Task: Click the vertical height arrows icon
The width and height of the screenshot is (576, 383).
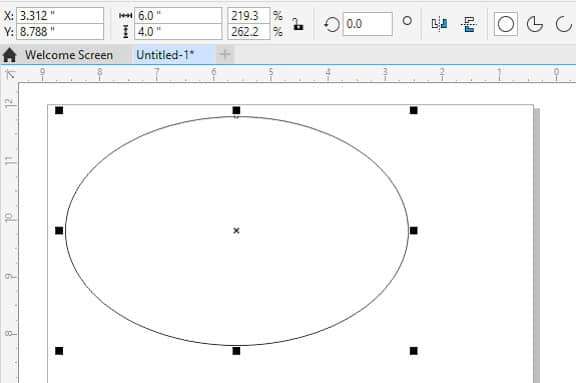Action: pyautogui.click(x=126, y=32)
